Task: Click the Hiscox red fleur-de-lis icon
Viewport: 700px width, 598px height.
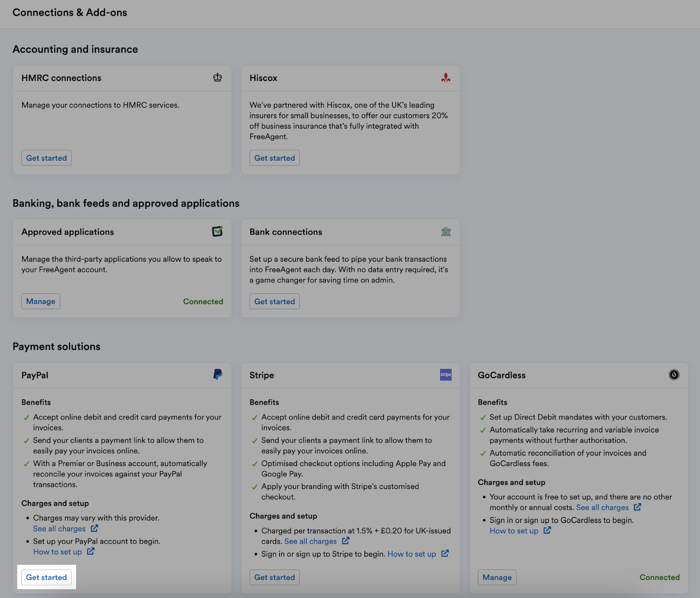Action: tap(446, 77)
